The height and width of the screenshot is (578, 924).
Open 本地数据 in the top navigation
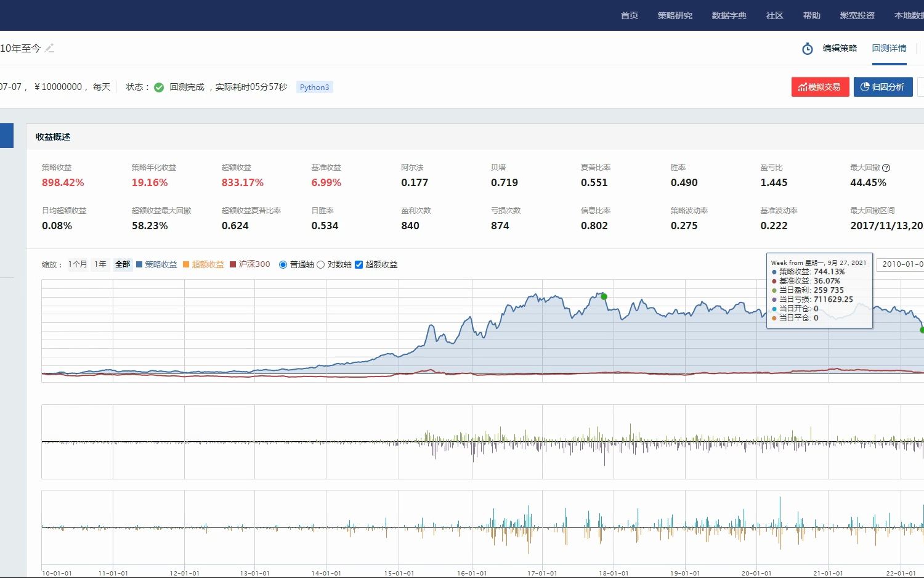tap(909, 15)
